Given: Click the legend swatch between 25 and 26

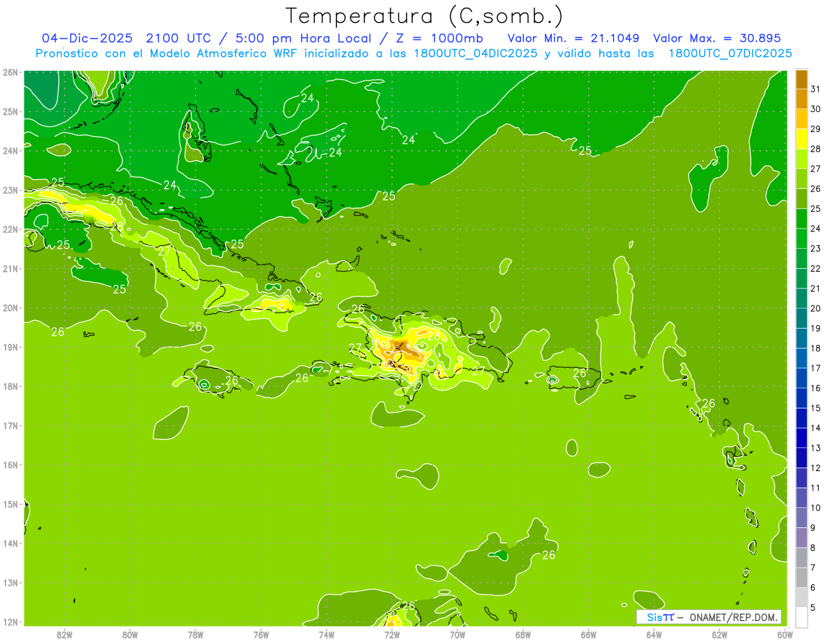Looking at the screenshot, I should (802, 199).
